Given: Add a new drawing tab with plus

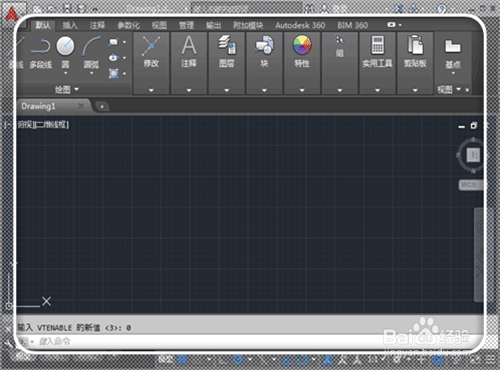Looking at the screenshot, I should (x=102, y=107).
